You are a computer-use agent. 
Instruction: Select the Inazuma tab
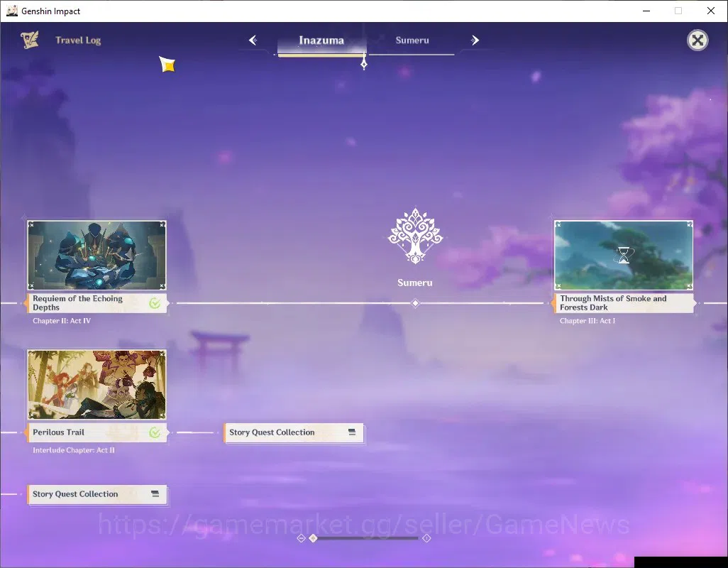pos(321,40)
